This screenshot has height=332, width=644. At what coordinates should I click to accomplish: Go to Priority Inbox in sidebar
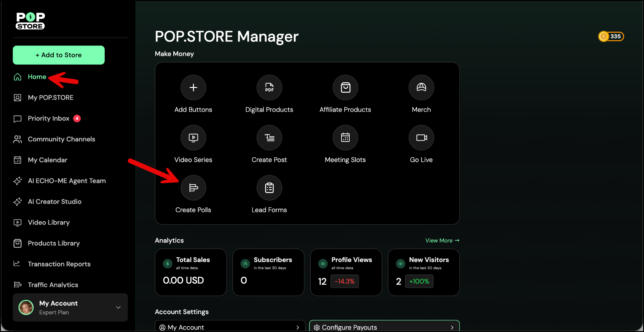click(x=48, y=118)
